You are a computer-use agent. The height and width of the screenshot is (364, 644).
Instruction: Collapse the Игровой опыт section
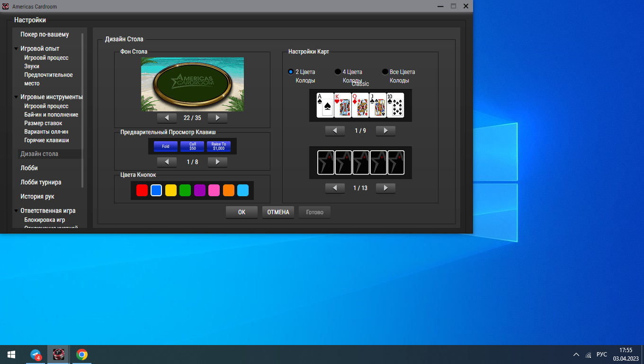(x=16, y=49)
